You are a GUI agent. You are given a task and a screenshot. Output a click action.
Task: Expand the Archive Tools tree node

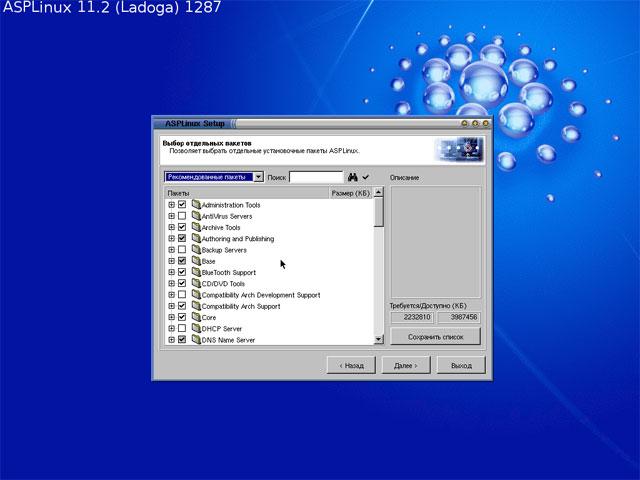(x=171, y=227)
